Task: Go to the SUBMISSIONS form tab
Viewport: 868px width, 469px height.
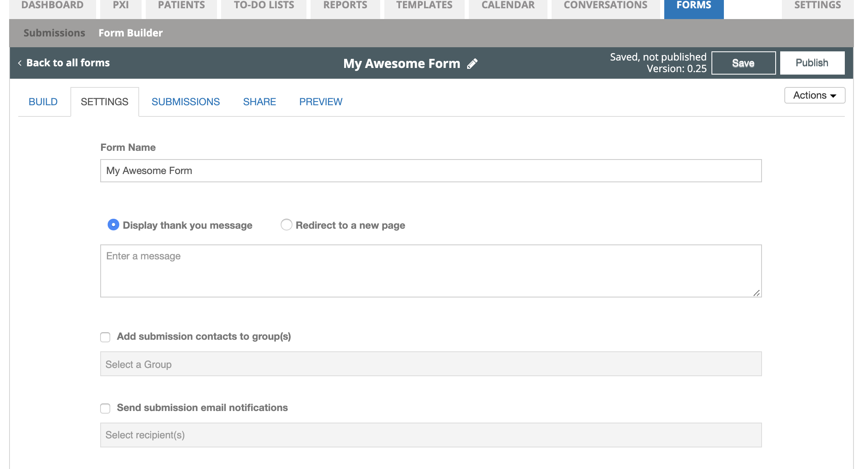Action: tap(186, 102)
